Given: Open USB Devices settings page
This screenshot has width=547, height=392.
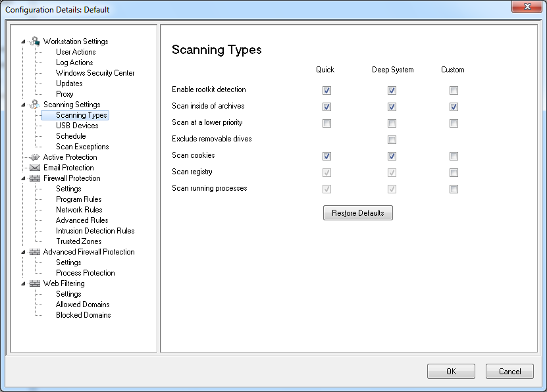Looking at the screenshot, I should point(77,126).
